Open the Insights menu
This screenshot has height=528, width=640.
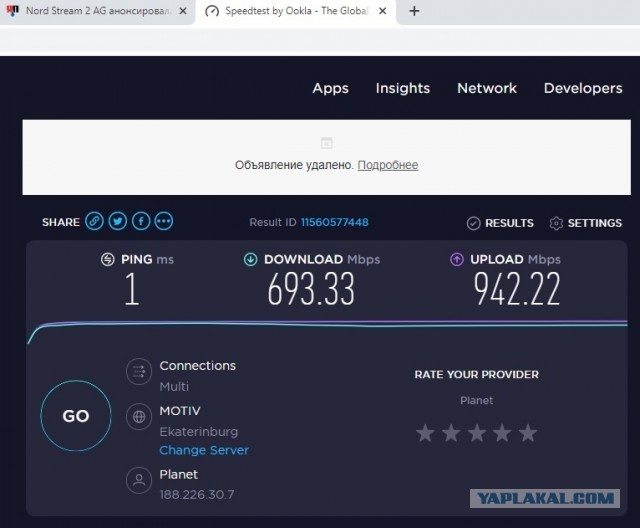coord(403,88)
